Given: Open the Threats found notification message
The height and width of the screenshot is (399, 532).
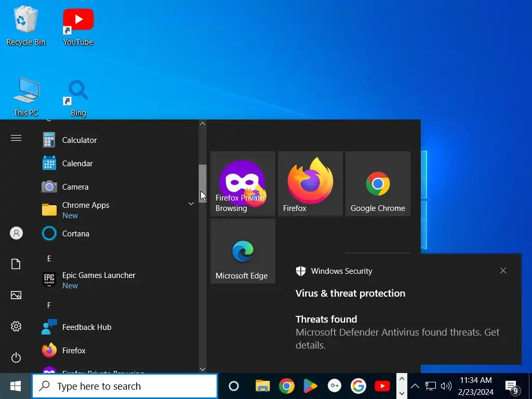Looking at the screenshot, I should pyautogui.click(x=397, y=332).
